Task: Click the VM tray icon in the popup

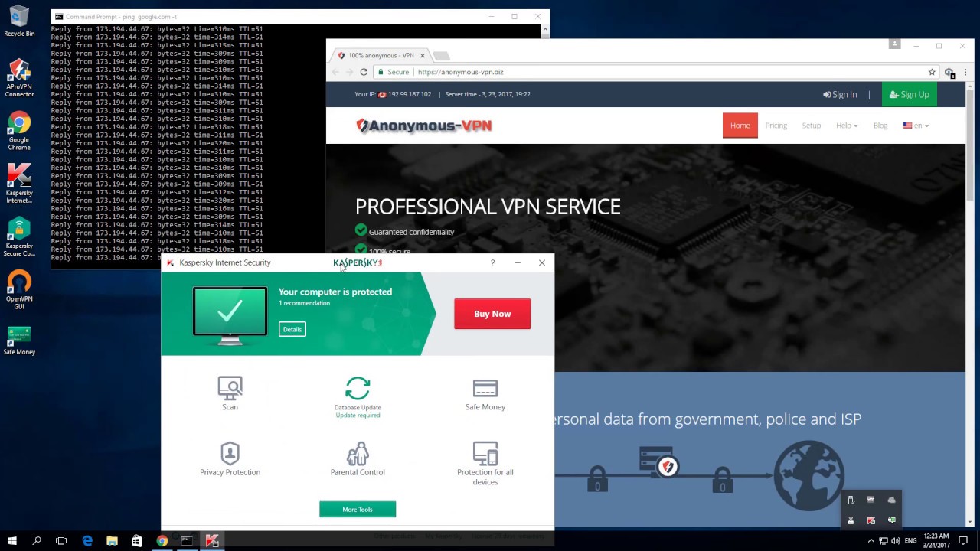Action: tap(871, 500)
